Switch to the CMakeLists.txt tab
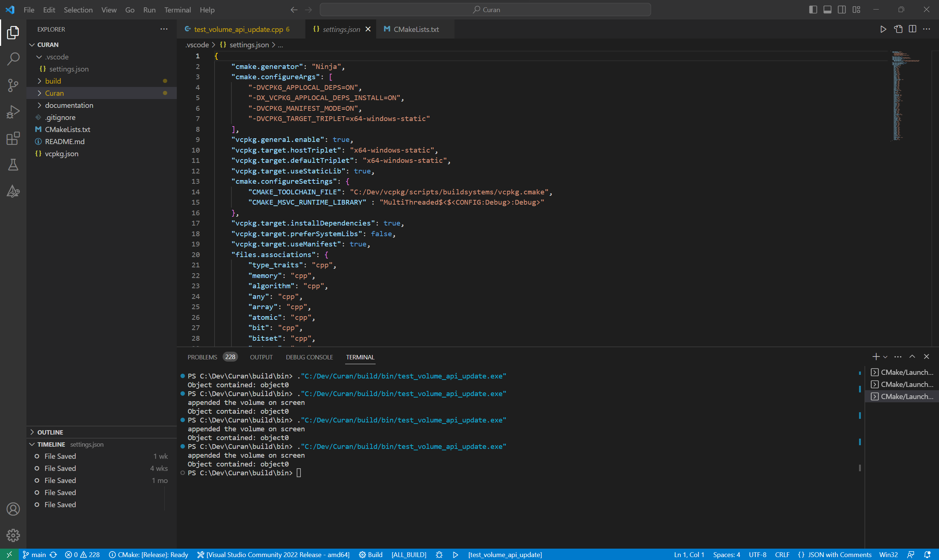The width and height of the screenshot is (939, 560). (x=416, y=29)
